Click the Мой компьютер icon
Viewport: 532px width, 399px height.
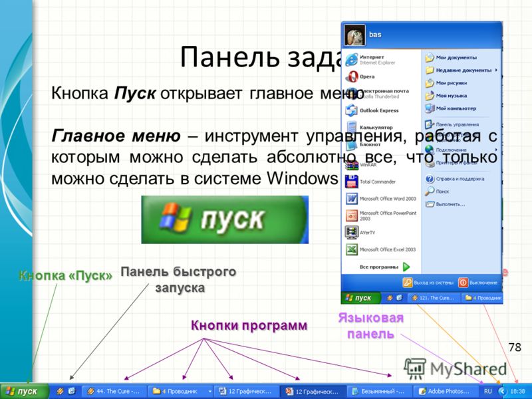[x=430, y=108]
